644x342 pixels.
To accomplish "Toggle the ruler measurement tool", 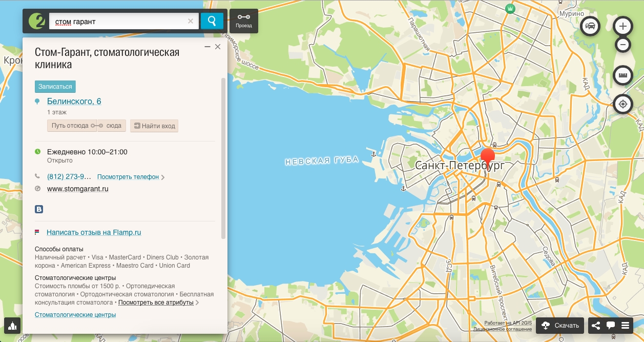I will coord(623,75).
